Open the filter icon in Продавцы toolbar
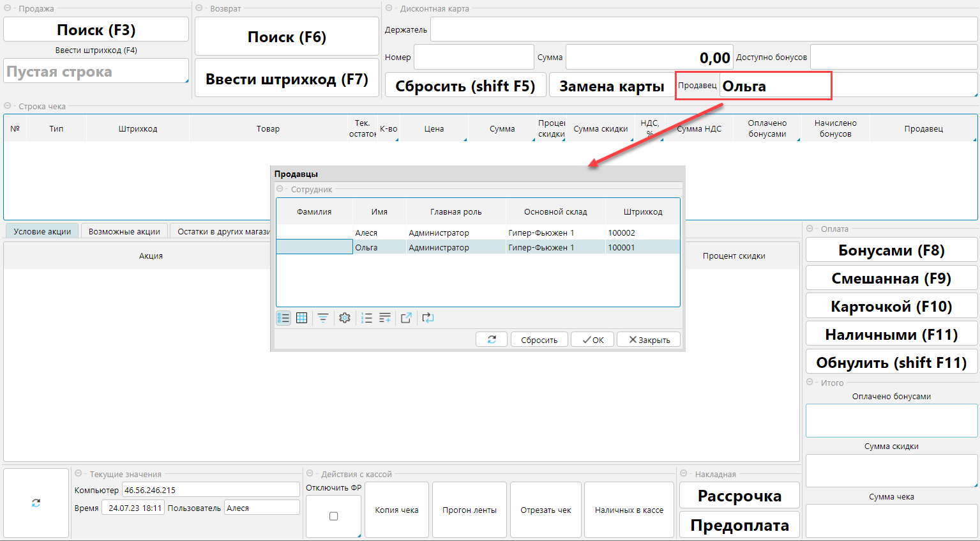 point(323,318)
